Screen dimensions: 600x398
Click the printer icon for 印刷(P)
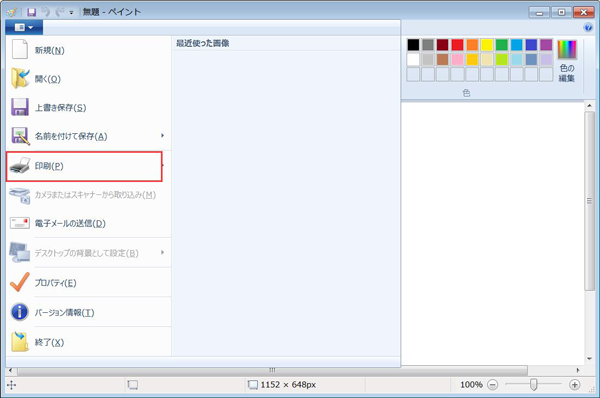(20, 165)
